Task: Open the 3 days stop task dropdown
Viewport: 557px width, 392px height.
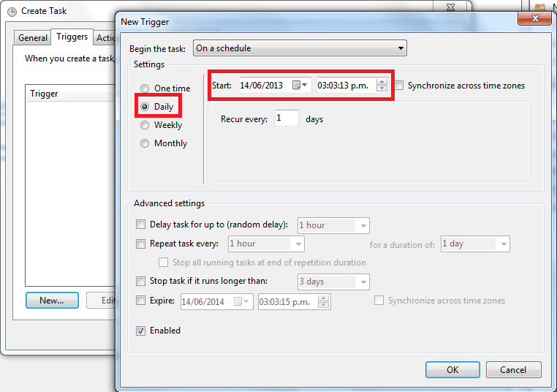Action: 333,282
